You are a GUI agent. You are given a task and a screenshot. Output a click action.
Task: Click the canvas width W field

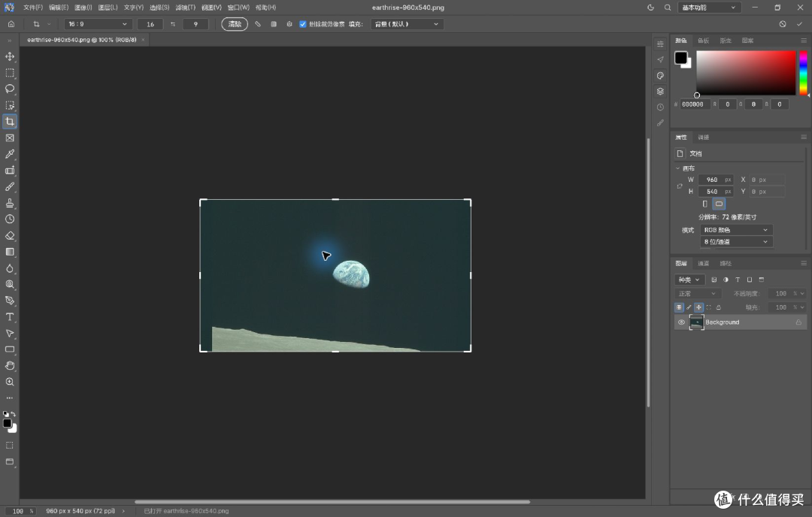[x=716, y=180]
